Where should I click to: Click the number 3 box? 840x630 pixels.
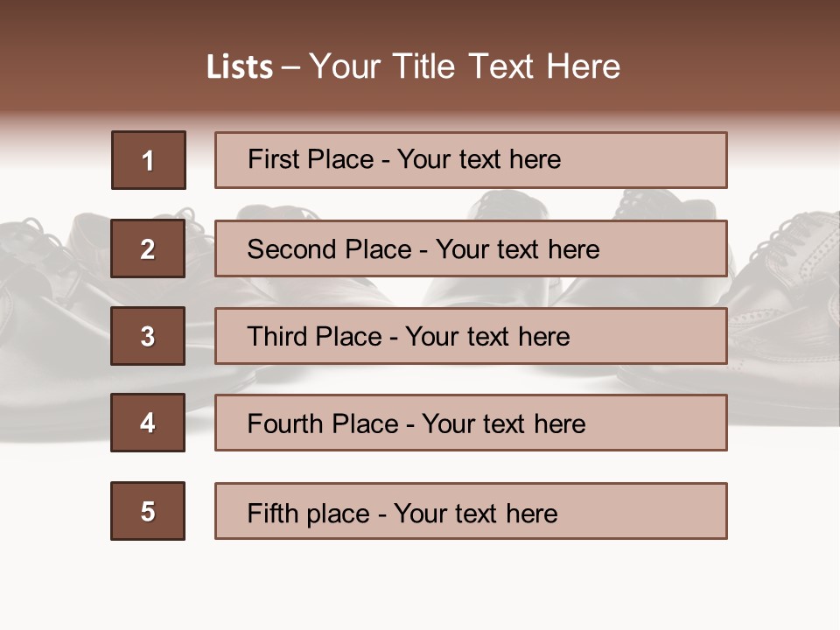(x=148, y=336)
